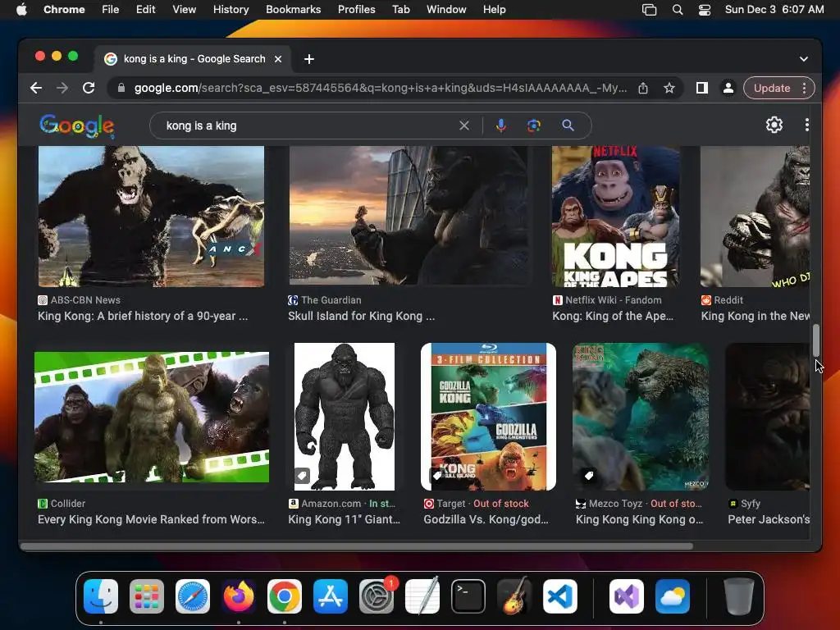Open Visual Studio Code from the dock
Screen dimensions: 840x630
click(560, 596)
